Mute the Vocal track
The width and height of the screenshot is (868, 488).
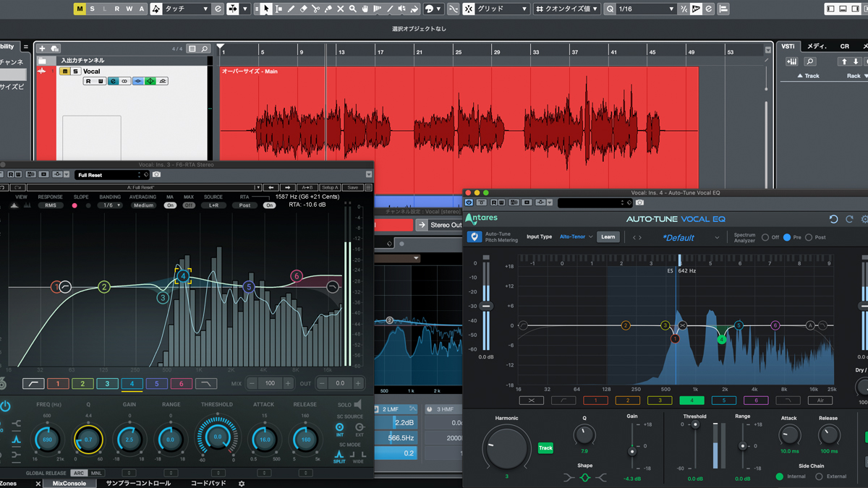[65, 72]
